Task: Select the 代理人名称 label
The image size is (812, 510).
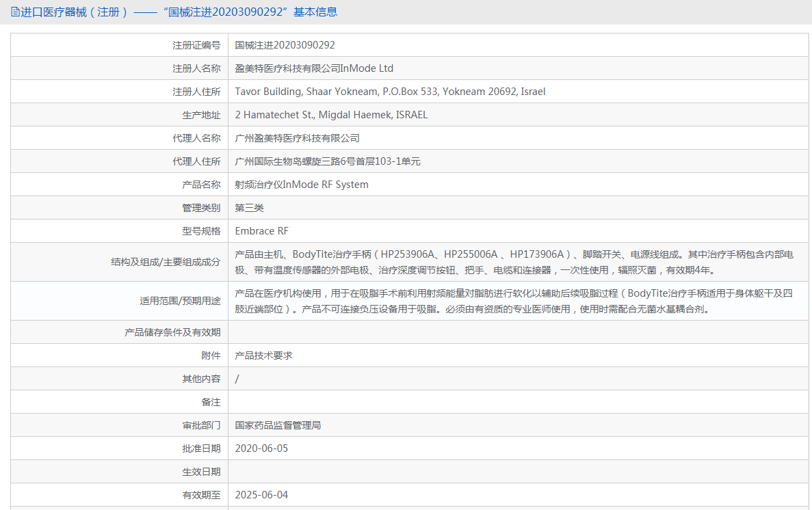Action: pos(196,138)
